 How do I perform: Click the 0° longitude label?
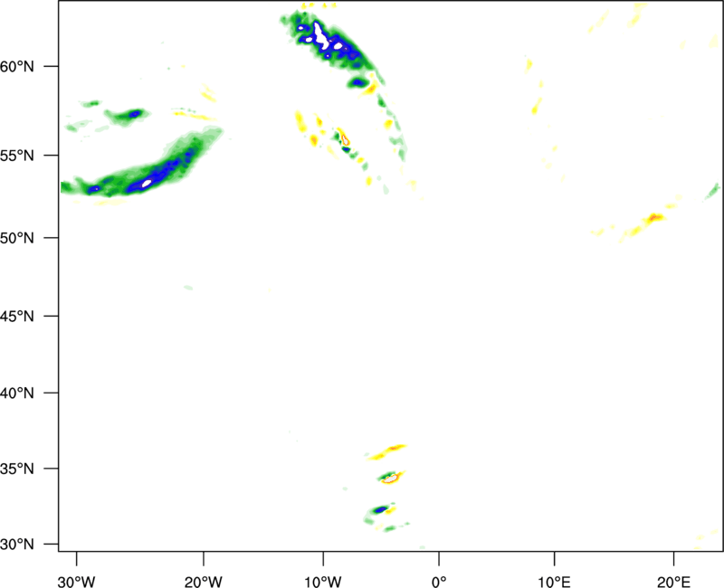pyautogui.click(x=439, y=582)
